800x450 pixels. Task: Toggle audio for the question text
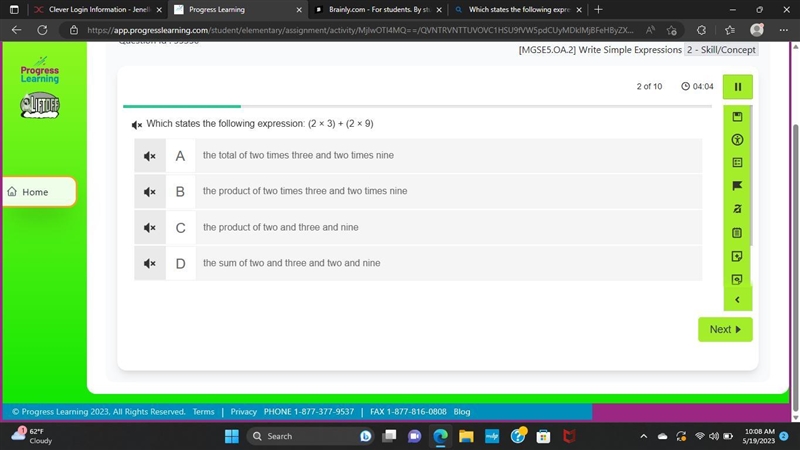137,124
